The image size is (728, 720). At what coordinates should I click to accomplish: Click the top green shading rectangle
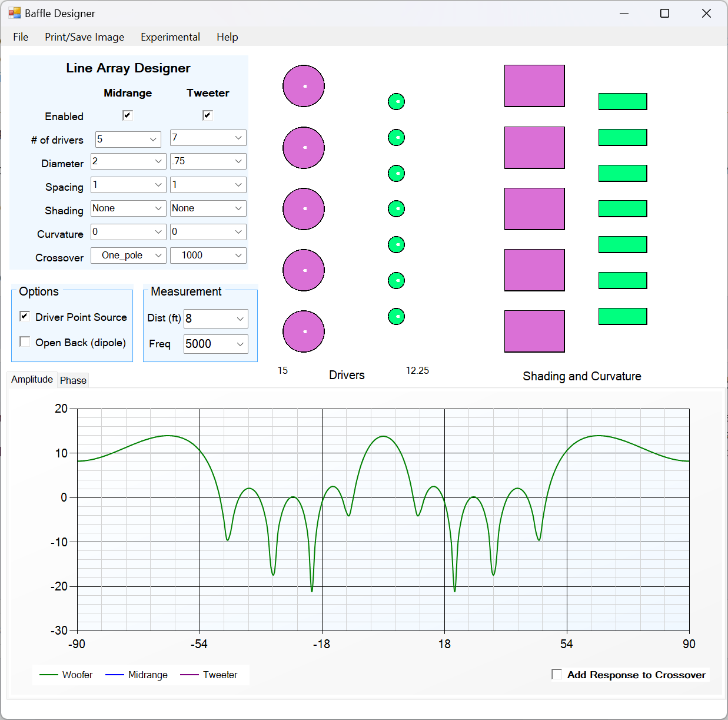[623, 101]
